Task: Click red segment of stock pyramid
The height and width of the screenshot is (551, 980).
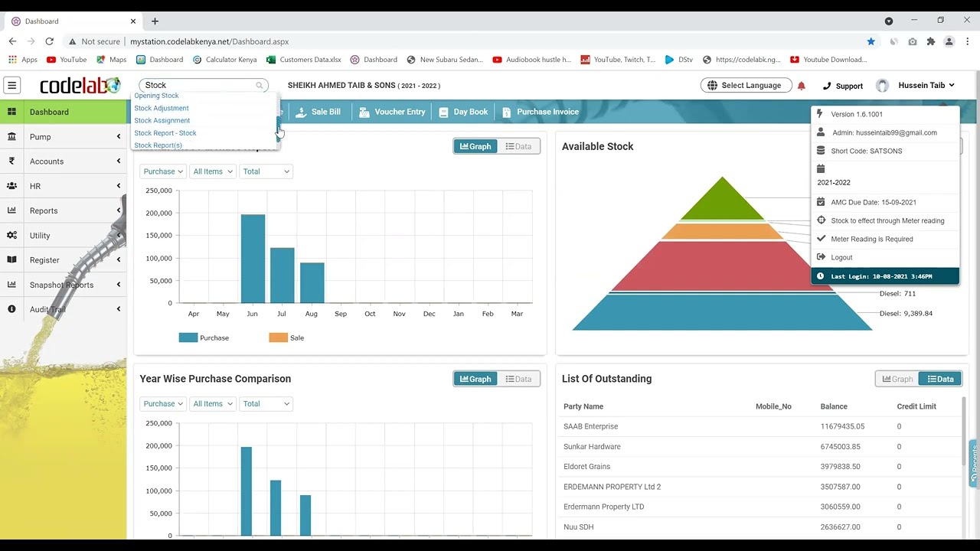Action: coord(721,266)
